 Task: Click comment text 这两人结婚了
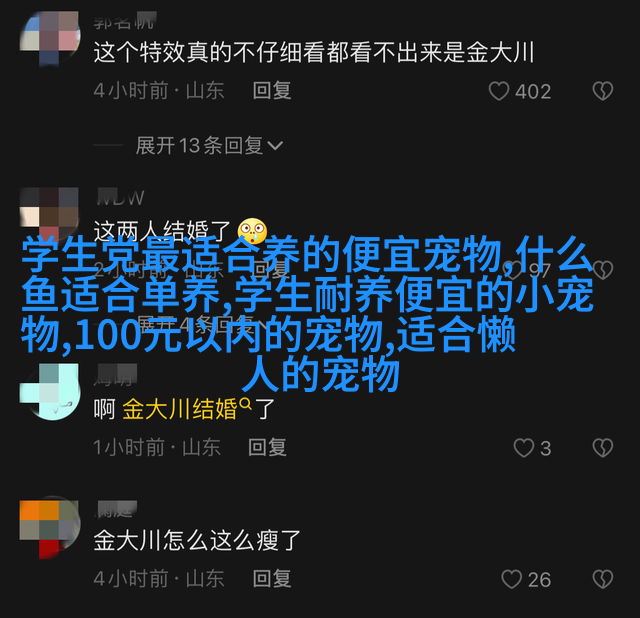coord(162,231)
